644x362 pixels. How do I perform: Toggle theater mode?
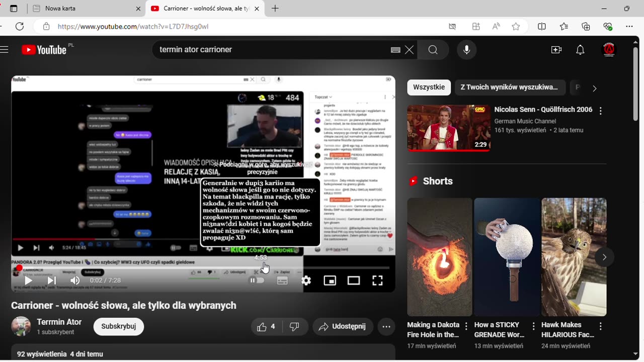[x=354, y=281]
